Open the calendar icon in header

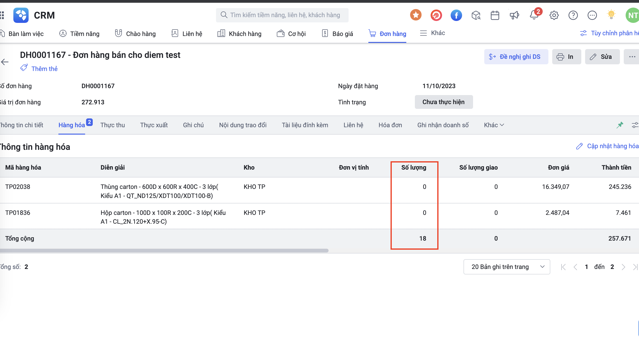(x=495, y=15)
